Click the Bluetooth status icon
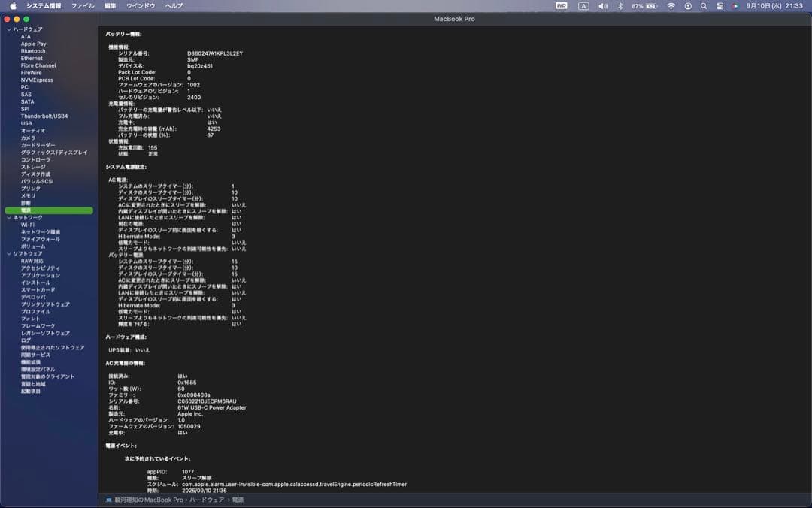This screenshot has width=812, height=508. tap(620, 5)
